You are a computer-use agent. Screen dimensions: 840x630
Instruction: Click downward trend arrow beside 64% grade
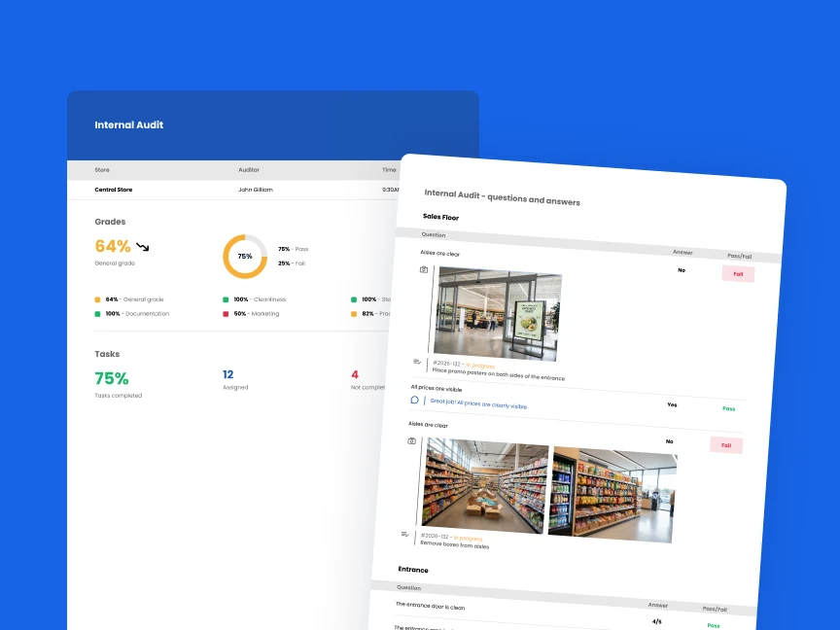click(142, 248)
